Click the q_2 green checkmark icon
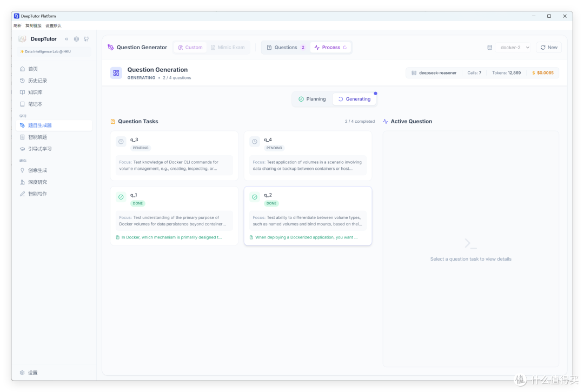The width and height of the screenshot is (584, 392). coord(255,197)
